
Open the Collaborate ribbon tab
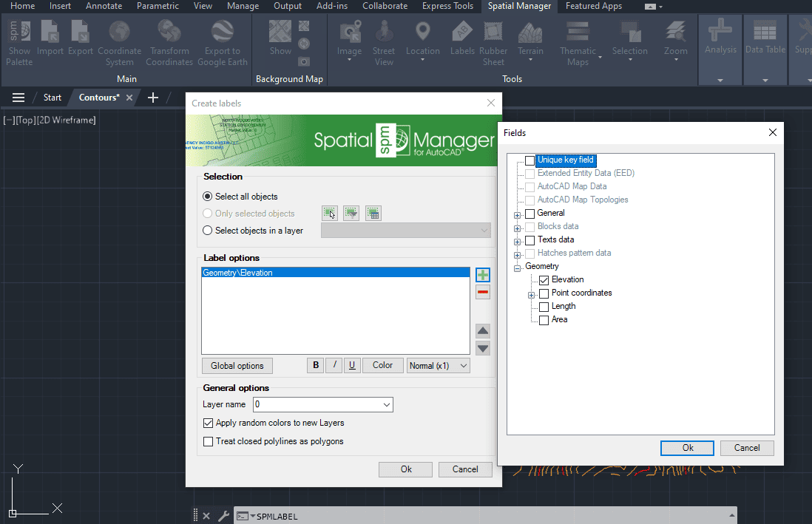pos(385,6)
